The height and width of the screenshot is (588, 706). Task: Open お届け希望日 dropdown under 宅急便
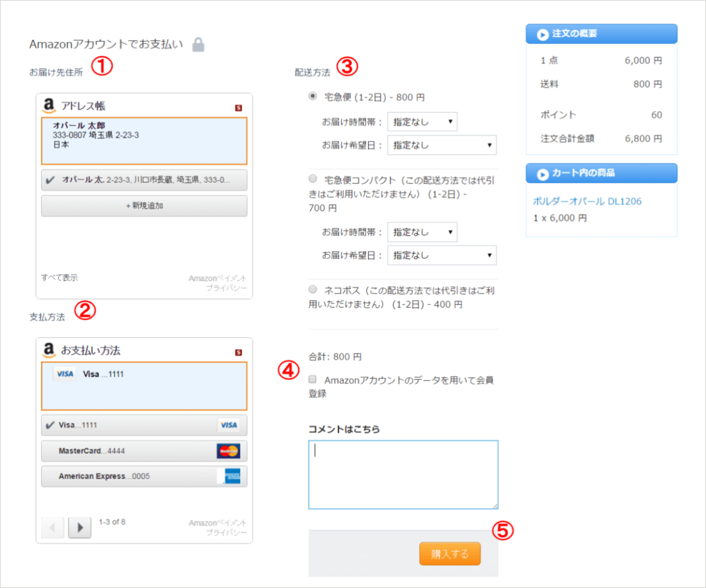click(442, 145)
